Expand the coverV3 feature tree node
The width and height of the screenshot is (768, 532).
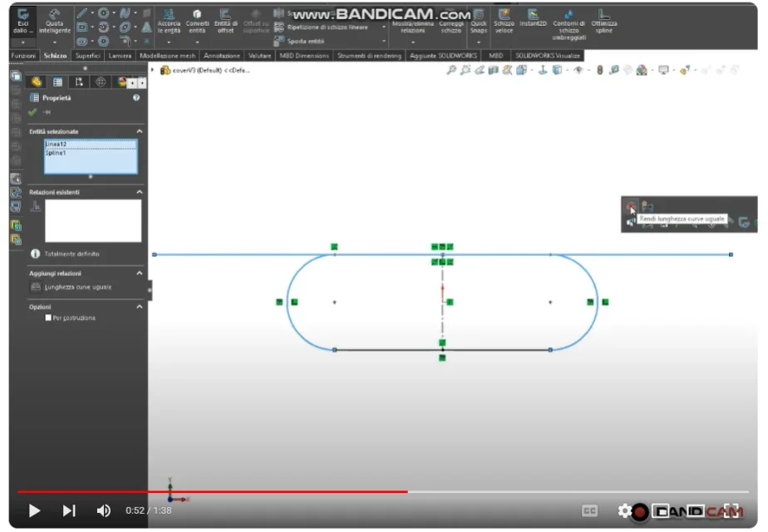pos(154,71)
